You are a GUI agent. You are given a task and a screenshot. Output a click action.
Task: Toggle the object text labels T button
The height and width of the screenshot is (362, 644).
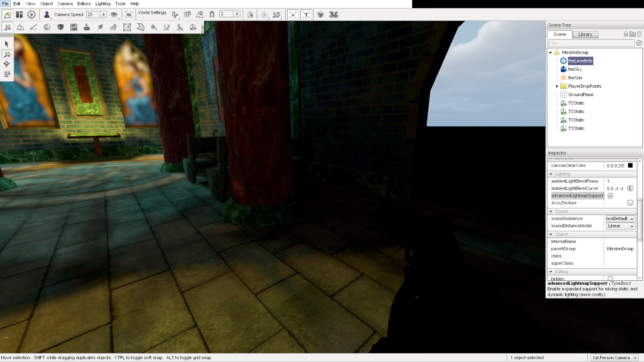pos(306,14)
